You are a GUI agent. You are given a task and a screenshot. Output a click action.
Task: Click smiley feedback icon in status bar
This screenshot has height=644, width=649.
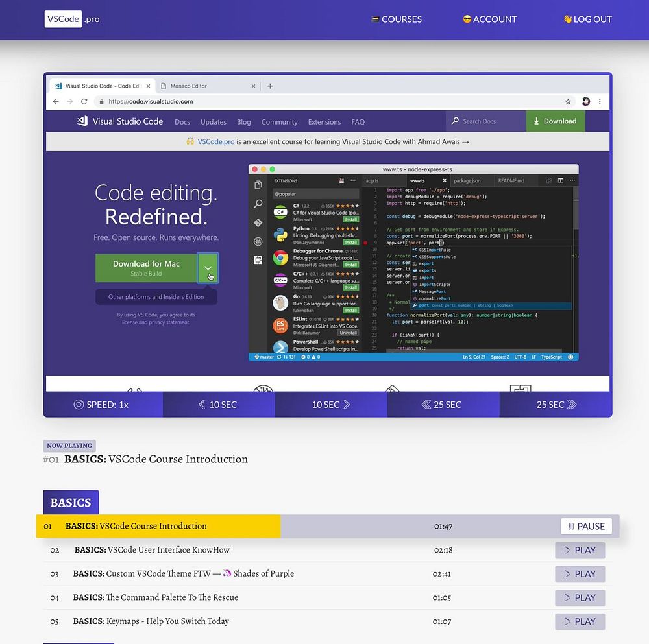[x=570, y=357]
